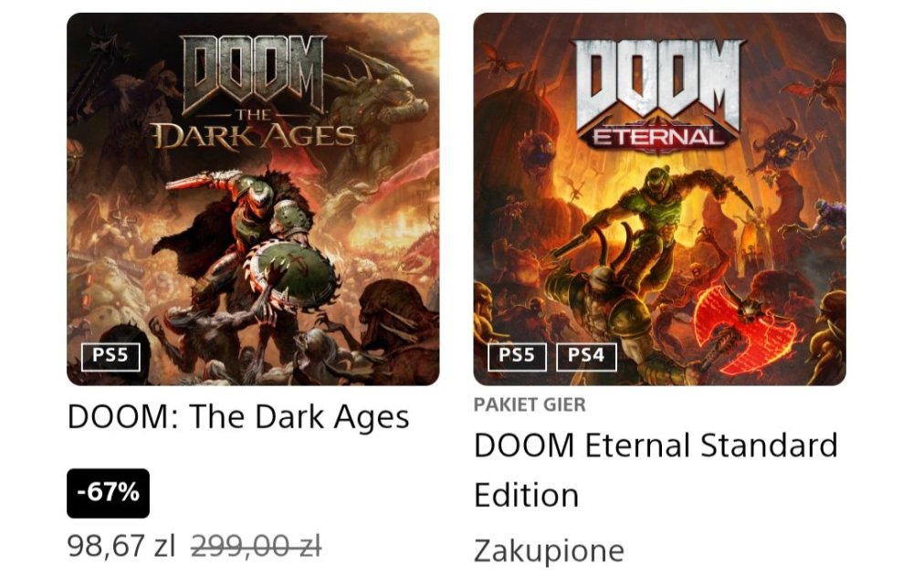Screen dimensions: 913x588
Task: Click the DOOM The Dark Ages logo
Action: pos(254,92)
